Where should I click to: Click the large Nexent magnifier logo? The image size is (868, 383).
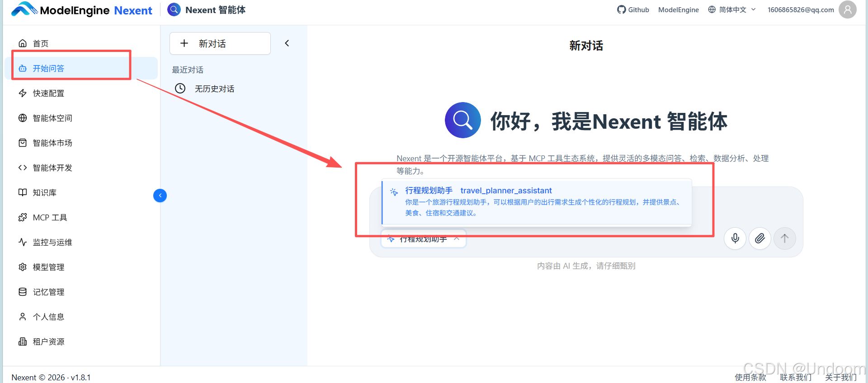463,120
